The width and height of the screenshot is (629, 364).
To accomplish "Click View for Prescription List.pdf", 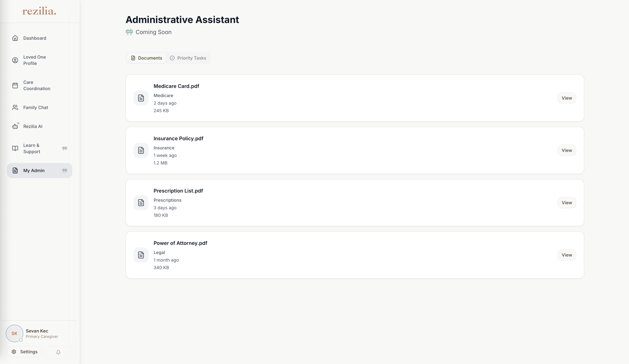I will [567, 203].
